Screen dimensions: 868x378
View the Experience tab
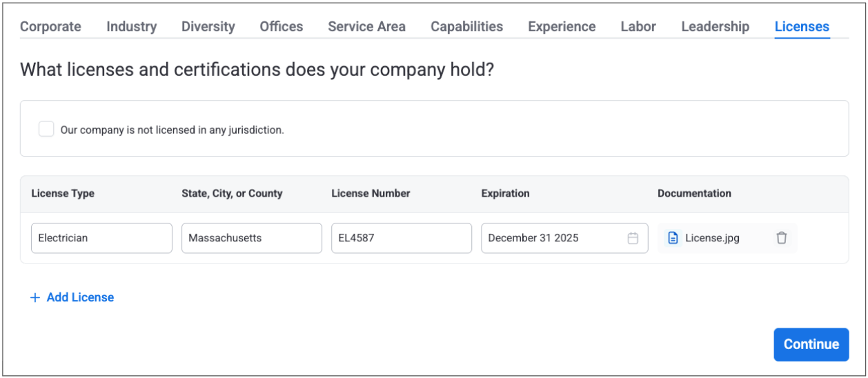pyautogui.click(x=562, y=27)
